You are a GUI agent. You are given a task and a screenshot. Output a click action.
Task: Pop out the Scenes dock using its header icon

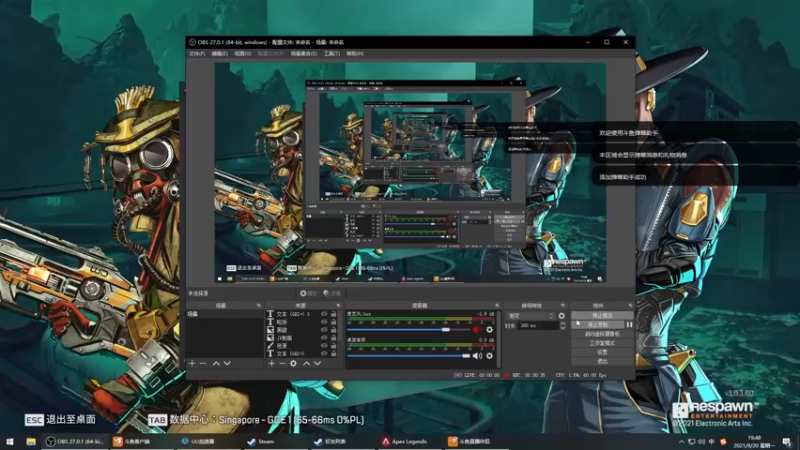(x=258, y=305)
